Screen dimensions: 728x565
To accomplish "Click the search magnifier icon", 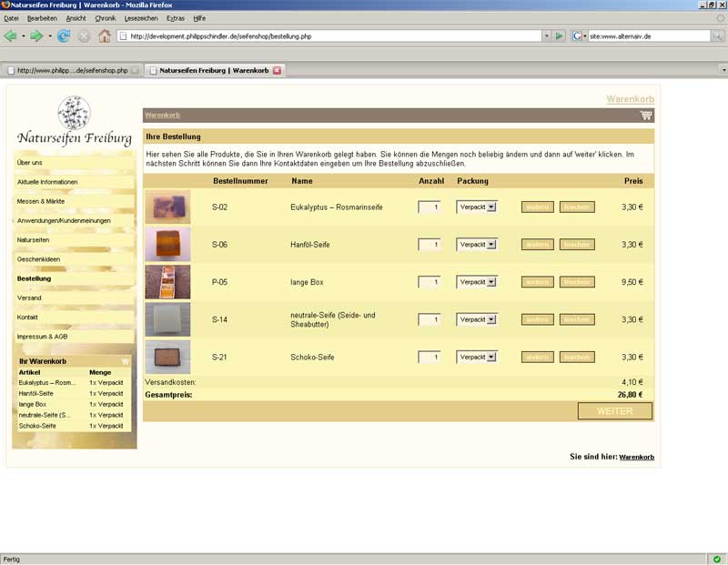I will pyautogui.click(x=718, y=36).
